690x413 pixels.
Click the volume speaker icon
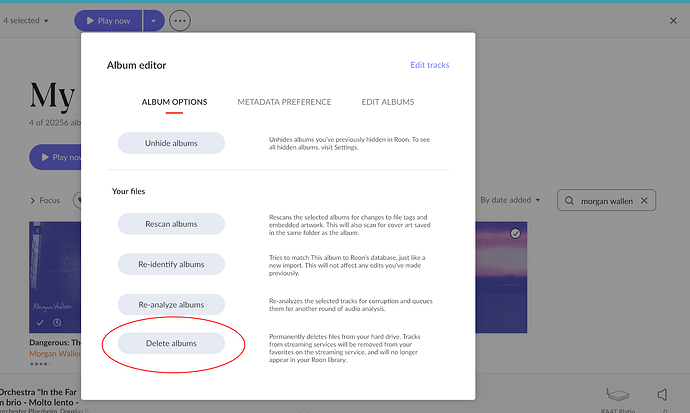click(662, 394)
